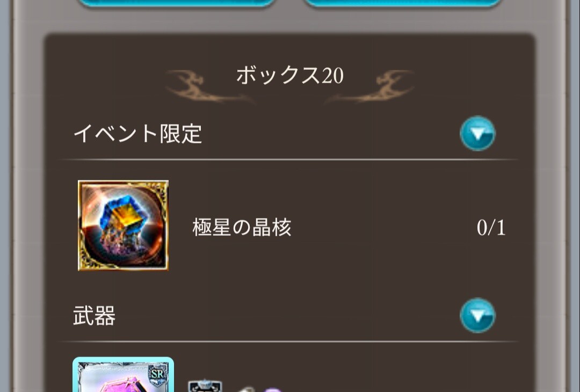Collapse the イベント限定 section arrow
This screenshot has height=392, width=580.
[x=477, y=134]
